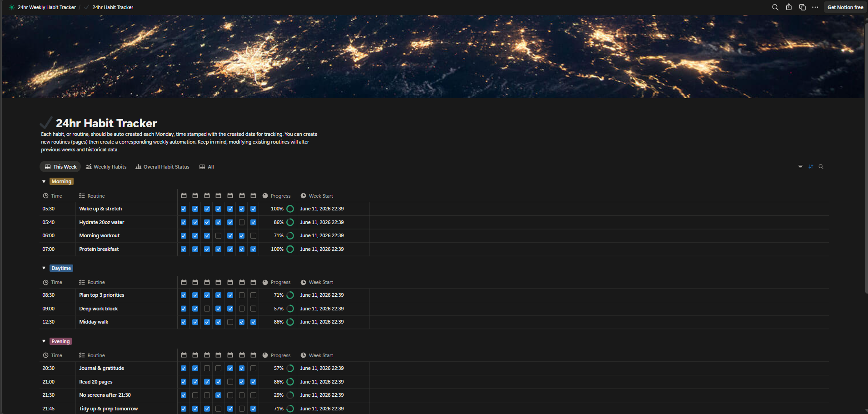
Task: Open the Wake up & stretch routine page
Action: [x=100, y=209]
